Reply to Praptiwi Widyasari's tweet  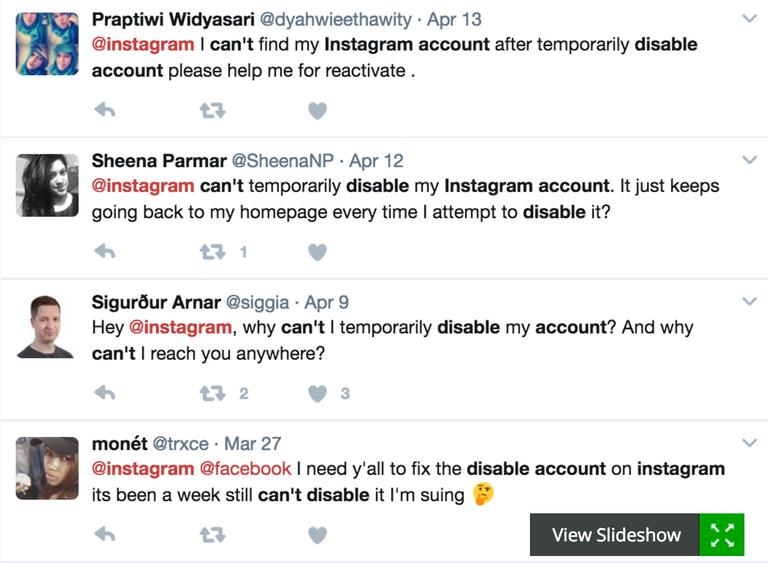105,110
